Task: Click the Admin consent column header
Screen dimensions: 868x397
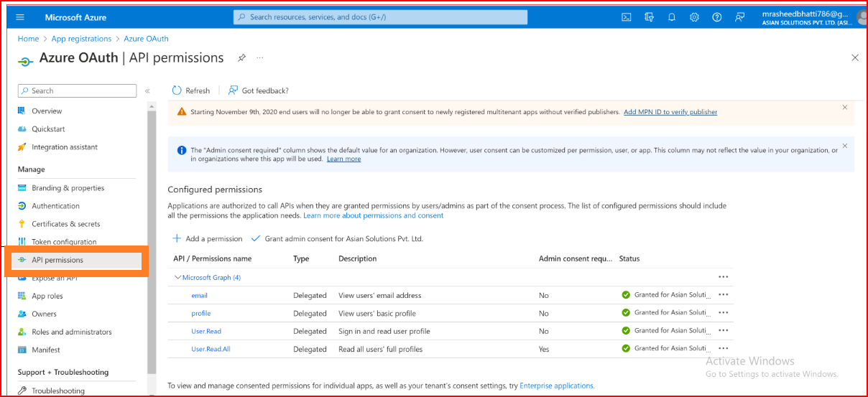Action: tap(576, 258)
